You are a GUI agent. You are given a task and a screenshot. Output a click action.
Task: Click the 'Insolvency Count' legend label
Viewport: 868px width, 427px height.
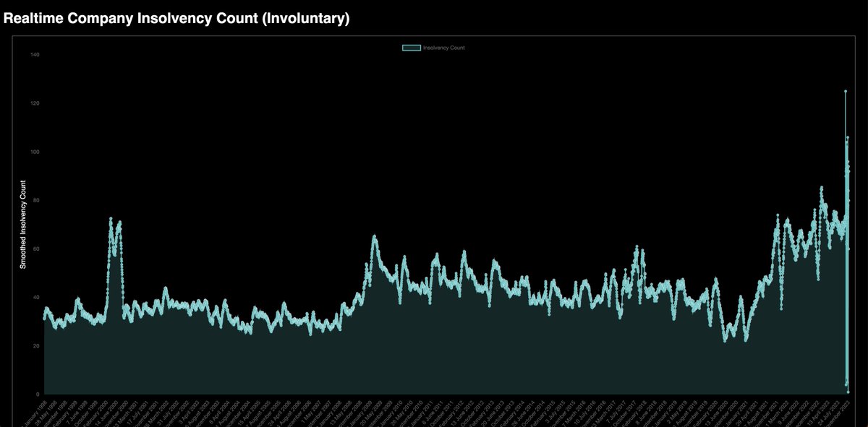(x=443, y=48)
